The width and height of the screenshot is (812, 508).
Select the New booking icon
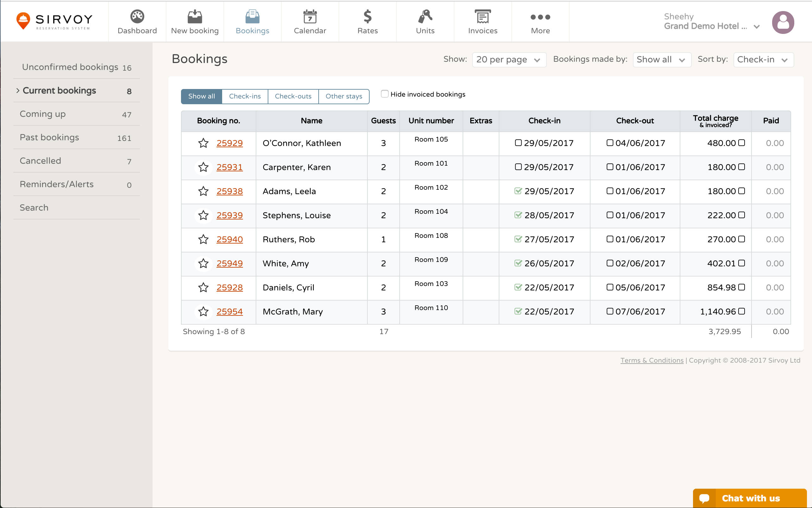point(195,16)
